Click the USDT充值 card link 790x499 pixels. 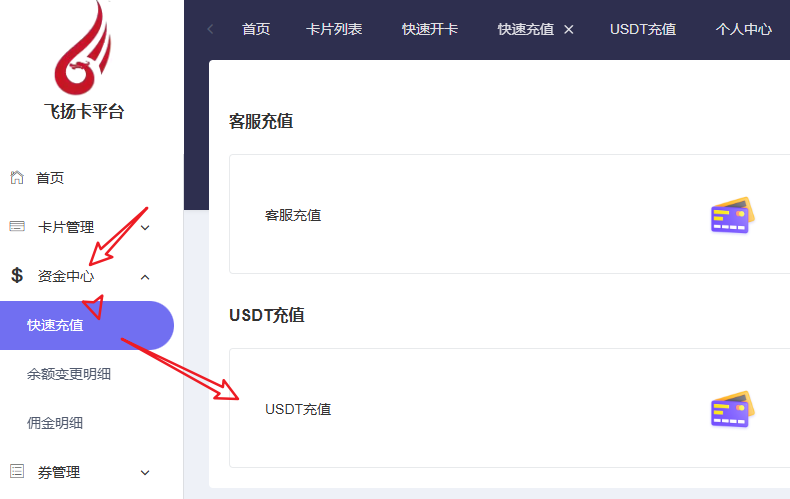pyautogui.click(x=298, y=409)
